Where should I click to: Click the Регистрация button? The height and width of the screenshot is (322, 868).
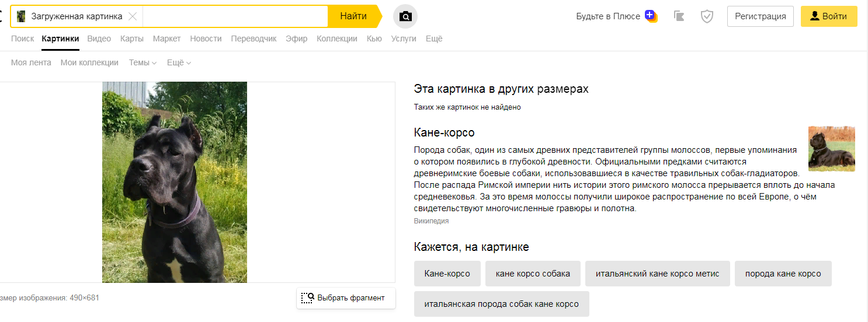[x=760, y=16]
